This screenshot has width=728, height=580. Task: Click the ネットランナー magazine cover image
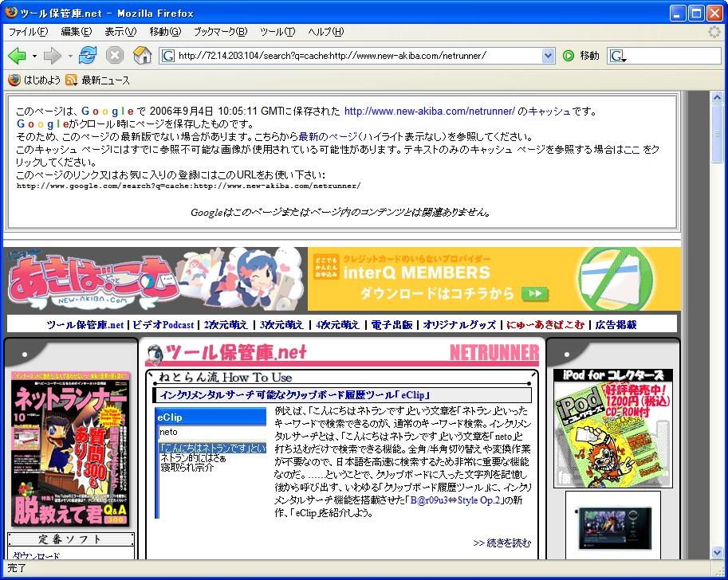click(71, 449)
